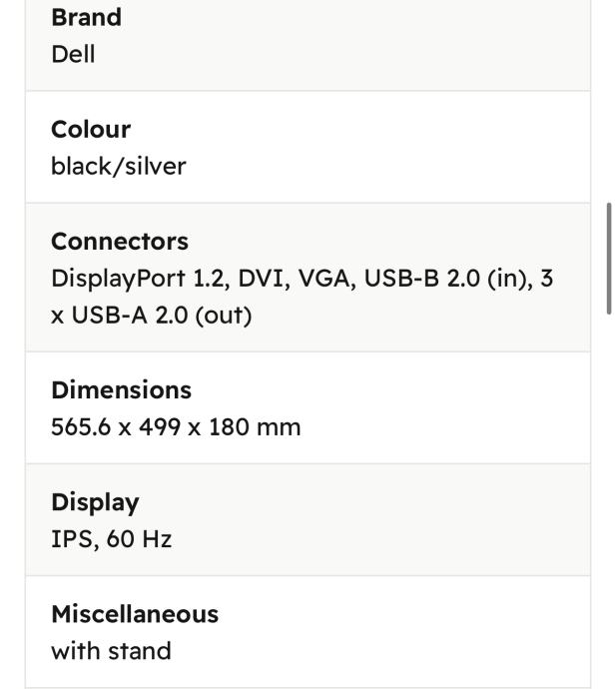Click the Display heading
This screenshot has width=616, height=689.
click(x=95, y=502)
